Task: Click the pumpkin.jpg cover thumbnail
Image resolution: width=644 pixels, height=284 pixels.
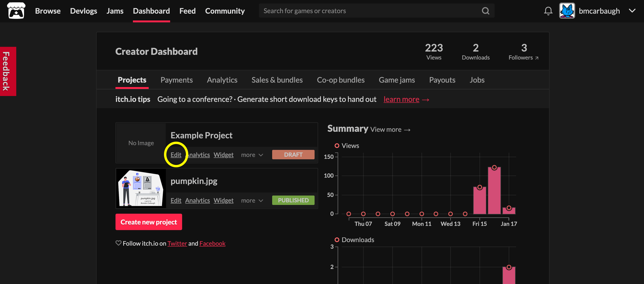Action: point(141,188)
